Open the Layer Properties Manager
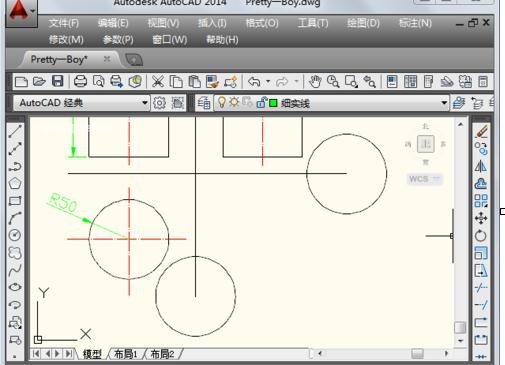Image resolution: width=505 pixels, height=365 pixels. 204,103
